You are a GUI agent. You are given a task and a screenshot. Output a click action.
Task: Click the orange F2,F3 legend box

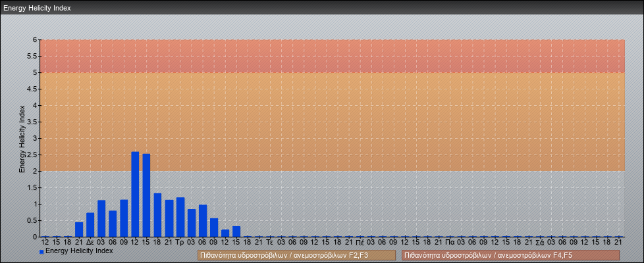coord(296,255)
